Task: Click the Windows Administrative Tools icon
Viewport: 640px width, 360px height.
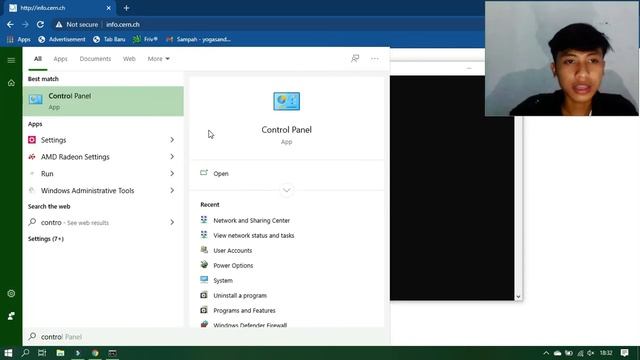Action: 32,190
